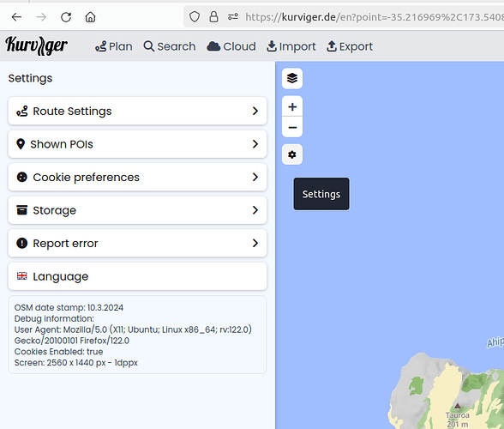Open the Plan menu item
Image resolution: width=504 pixels, height=429 pixels.
click(113, 46)
